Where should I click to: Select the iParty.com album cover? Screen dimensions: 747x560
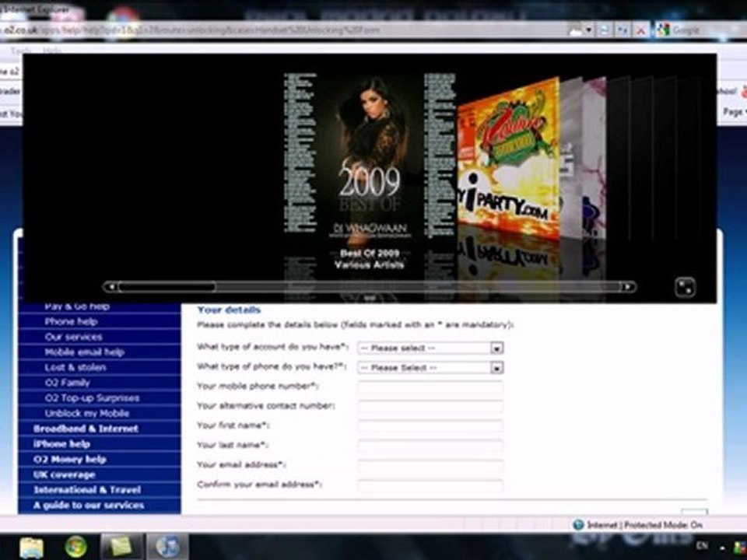pos(508,159)
